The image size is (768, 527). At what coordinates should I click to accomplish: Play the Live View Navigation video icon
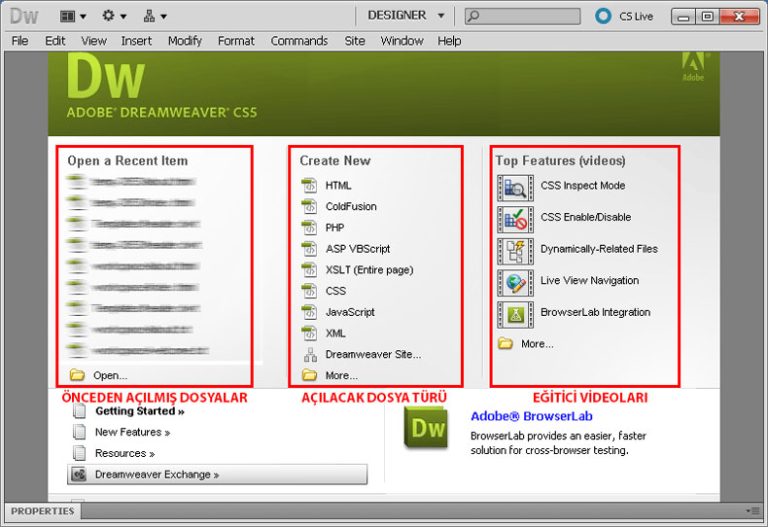pyautogui.click(x=515, y=283)
